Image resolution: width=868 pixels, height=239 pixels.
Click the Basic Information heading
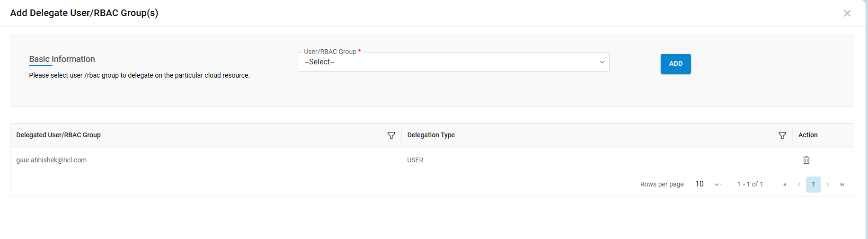click(62, 59)
